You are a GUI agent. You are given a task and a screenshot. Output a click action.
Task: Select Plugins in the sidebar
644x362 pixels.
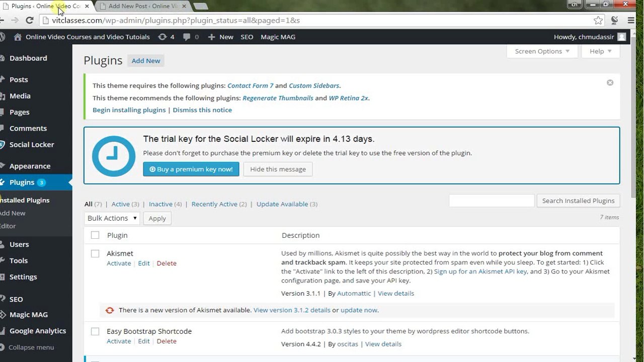click(x=22, y=183)
